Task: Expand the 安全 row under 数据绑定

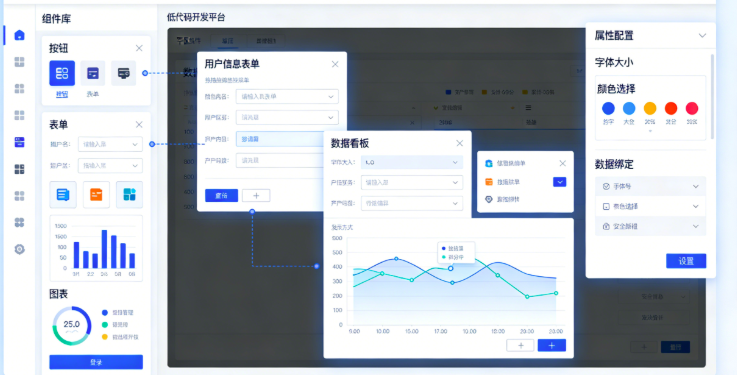Action: coord(651,226)
